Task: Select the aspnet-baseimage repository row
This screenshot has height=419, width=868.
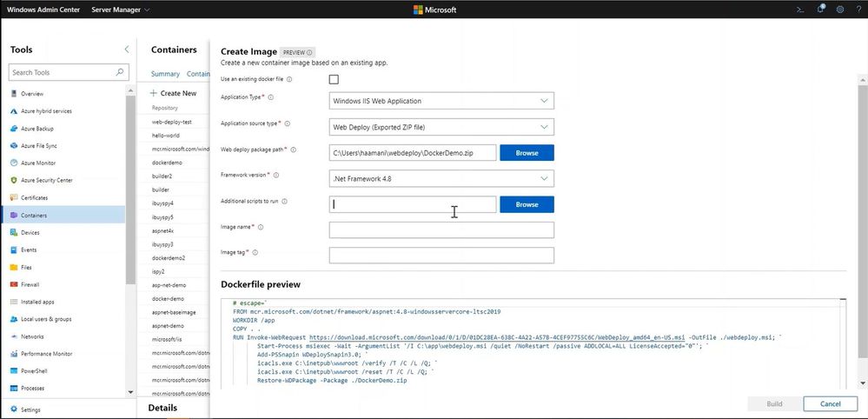Action: (x=172, y=312)
